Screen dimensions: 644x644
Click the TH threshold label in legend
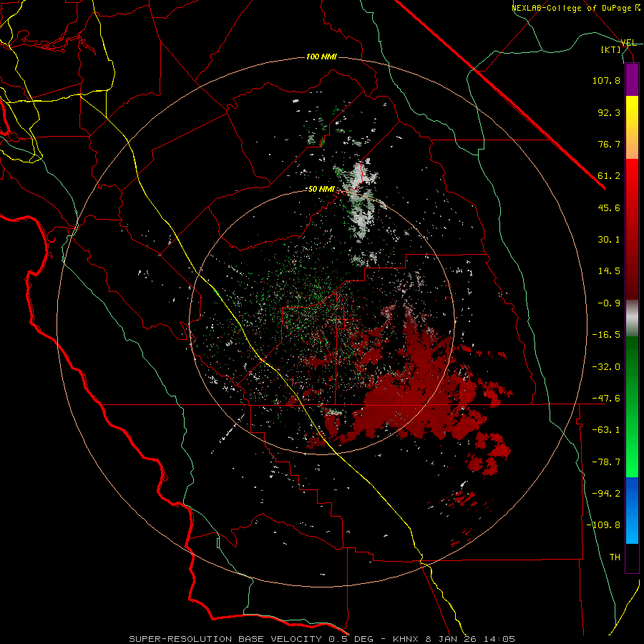[615, 557]
